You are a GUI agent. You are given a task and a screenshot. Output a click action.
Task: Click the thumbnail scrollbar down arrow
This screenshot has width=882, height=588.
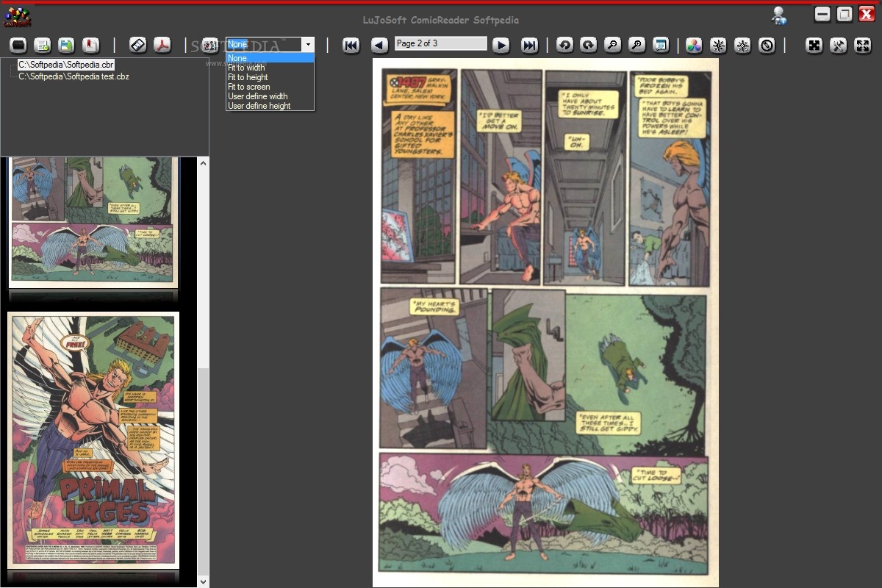tap(204, 581)
